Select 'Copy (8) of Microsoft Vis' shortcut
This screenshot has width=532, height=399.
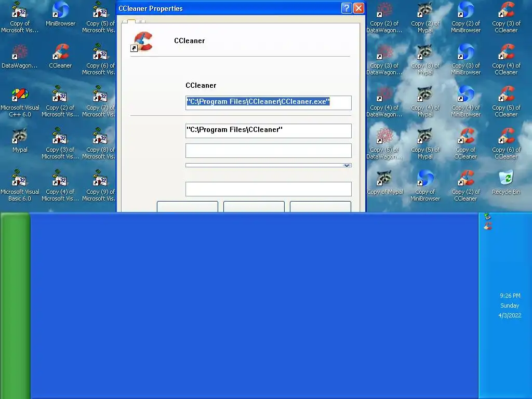click(x=99, y=144)
